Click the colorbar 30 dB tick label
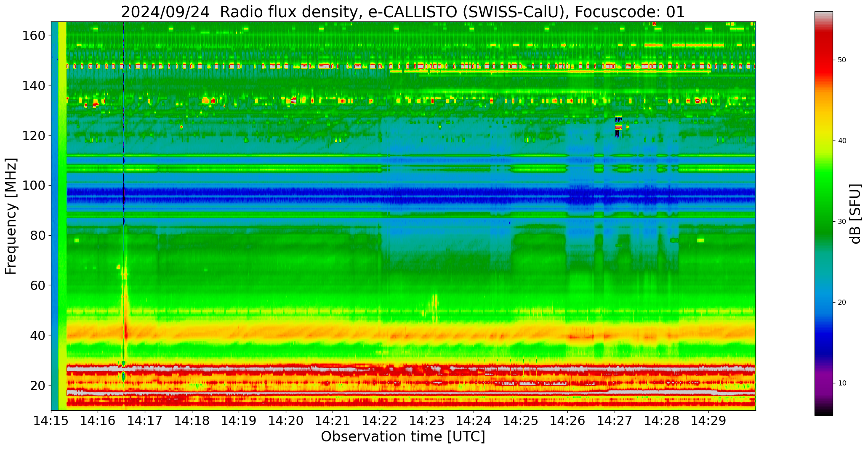This screenshot has height=449, width=868. point(842,222)
